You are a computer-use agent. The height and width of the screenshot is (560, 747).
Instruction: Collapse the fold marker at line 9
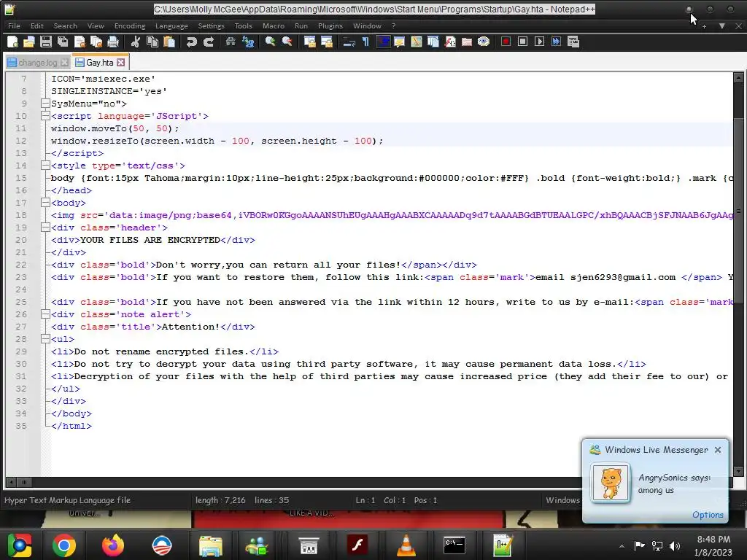(45, 104)
